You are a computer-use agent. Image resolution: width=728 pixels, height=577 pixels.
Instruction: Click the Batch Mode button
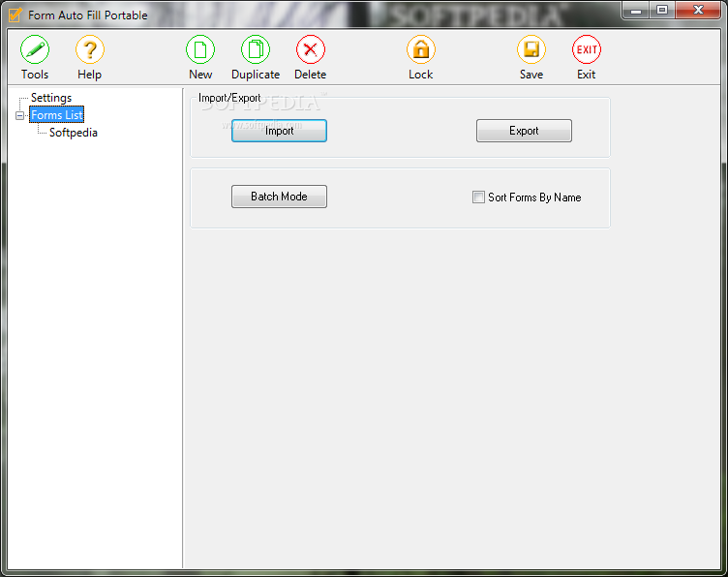tap(279, 197)
